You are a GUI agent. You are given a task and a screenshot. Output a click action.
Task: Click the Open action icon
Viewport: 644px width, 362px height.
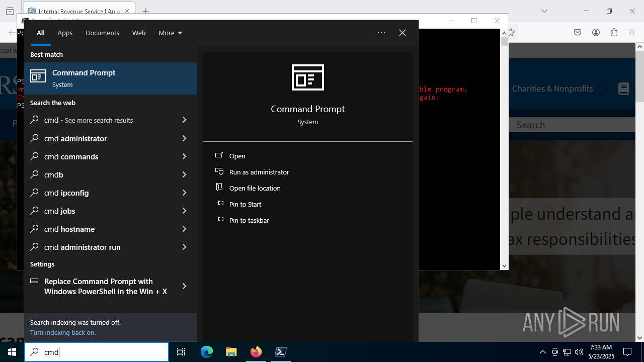(x=219, y=155)
